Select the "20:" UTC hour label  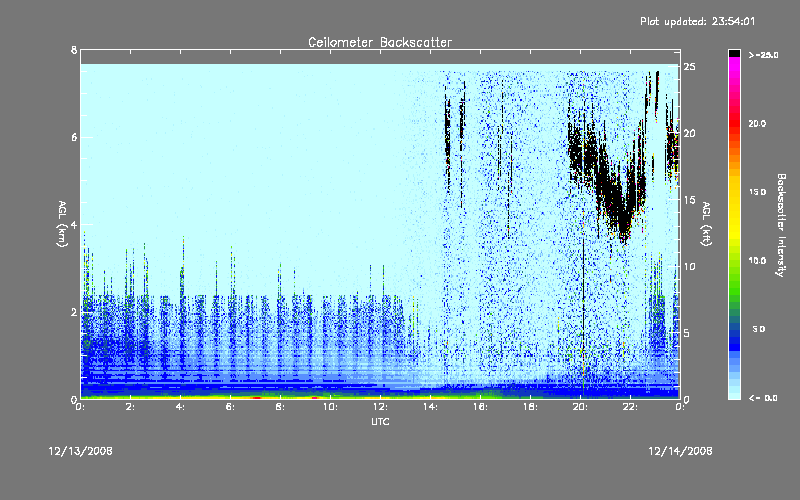580,407
